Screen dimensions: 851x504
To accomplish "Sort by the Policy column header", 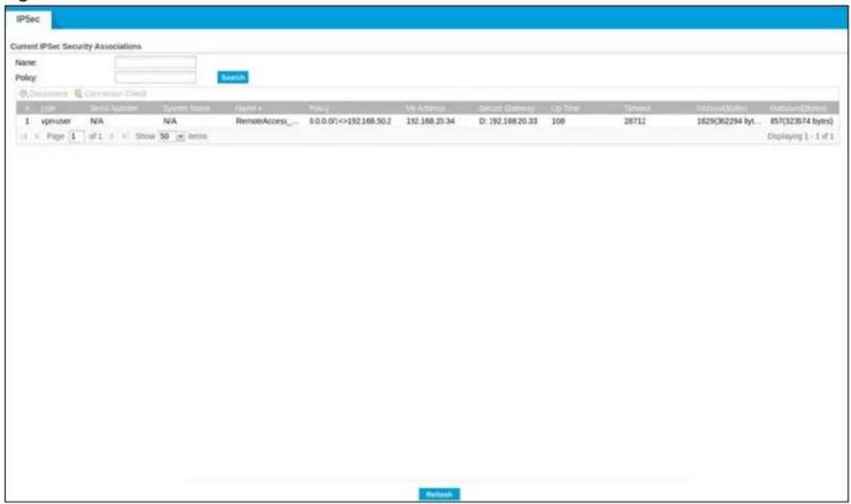I will pyautogui.click(x=318, y=109).
